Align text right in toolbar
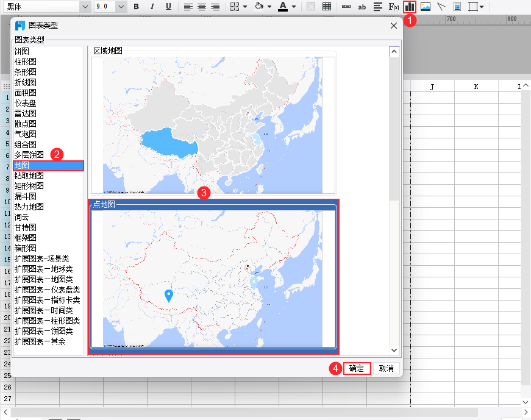The image size is (531, 420). (x=215, y=7)
